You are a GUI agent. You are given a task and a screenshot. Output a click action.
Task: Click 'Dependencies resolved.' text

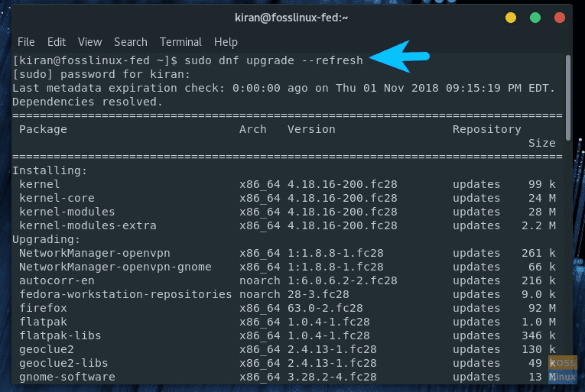tap(87, 102)
